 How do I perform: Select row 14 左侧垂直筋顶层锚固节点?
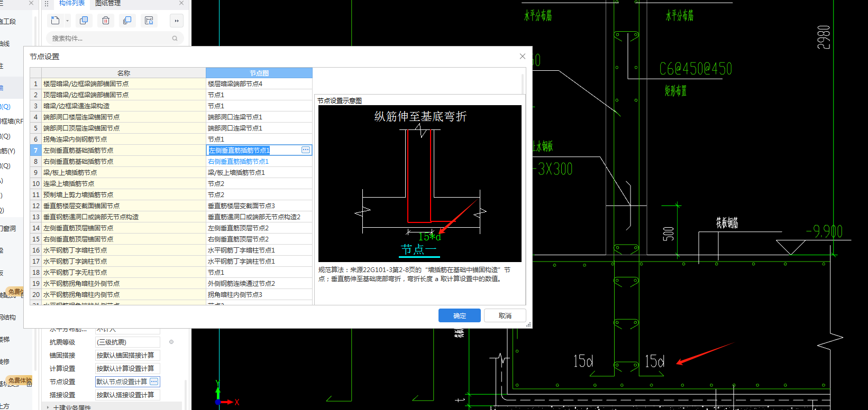click(123, 228)
